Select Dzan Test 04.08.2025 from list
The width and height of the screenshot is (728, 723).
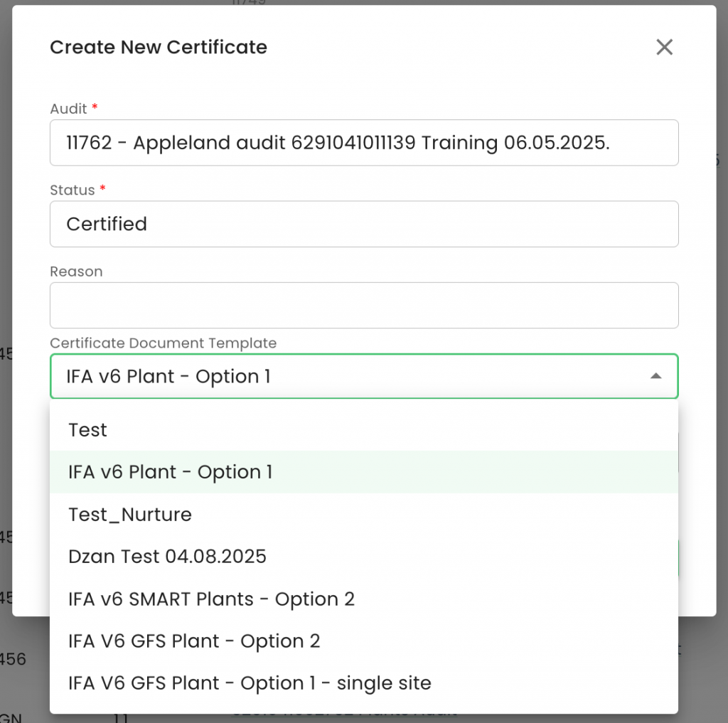click(x=167, y=556)
